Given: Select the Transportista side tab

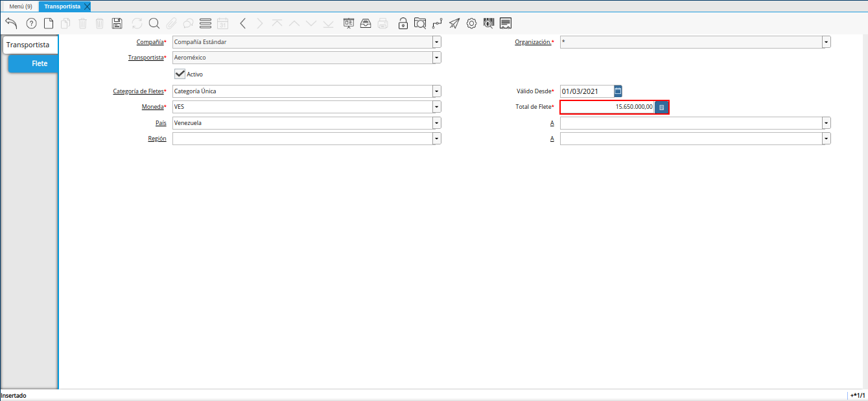Looking at the screenshot, I should 30,45.
